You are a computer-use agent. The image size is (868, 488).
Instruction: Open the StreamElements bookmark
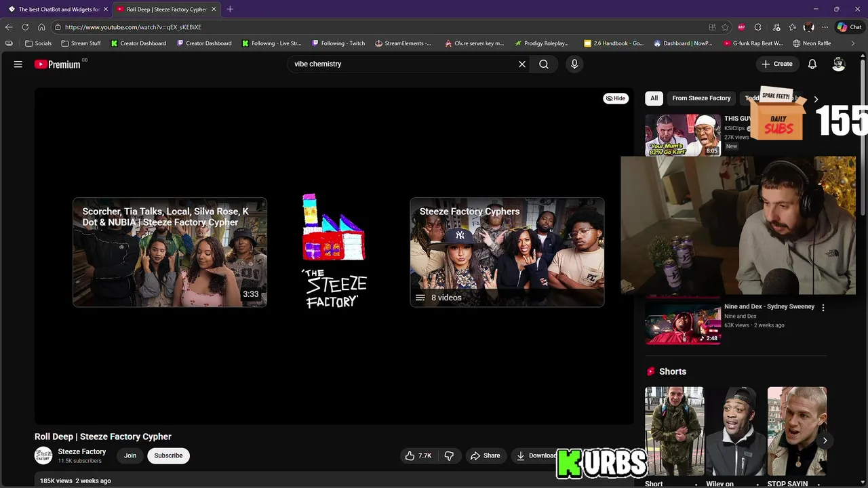[403, 43]
